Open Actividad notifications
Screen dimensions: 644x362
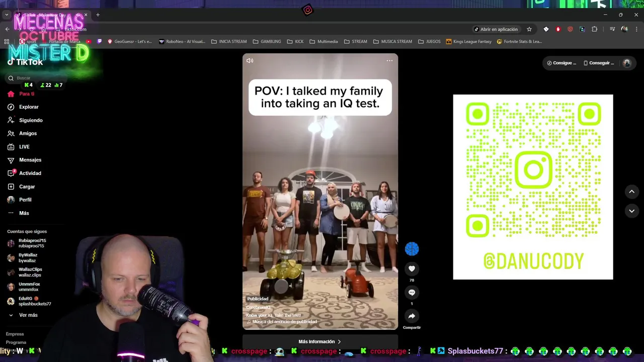pos(24,173)
